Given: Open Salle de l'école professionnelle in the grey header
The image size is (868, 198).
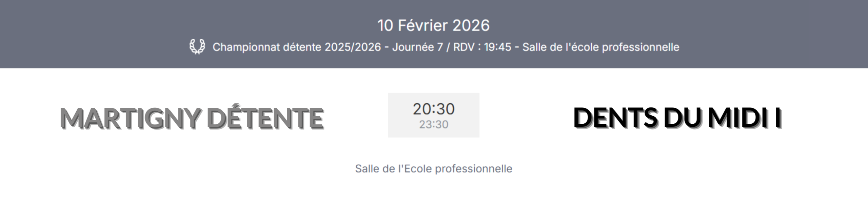Looking at the screenshot, I should pyautogui.click(x=600, y=47).
